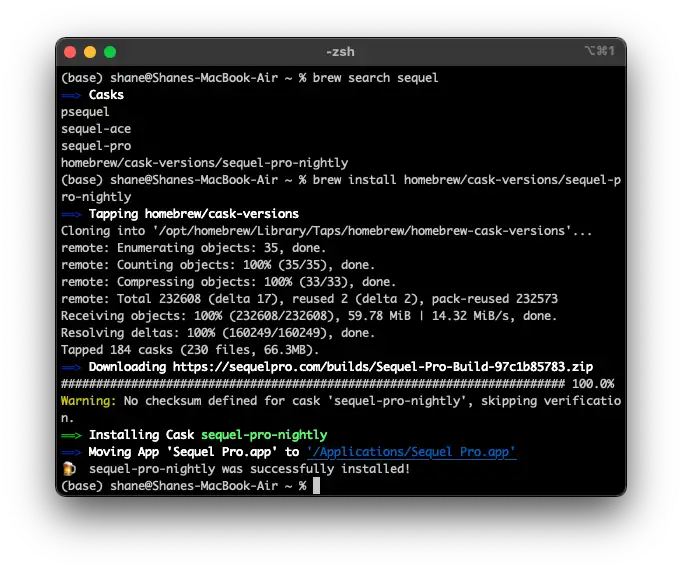Click the '100.0%' progress value
The width and height of the screenshot is (682, 570).
(x=593, y=384)
